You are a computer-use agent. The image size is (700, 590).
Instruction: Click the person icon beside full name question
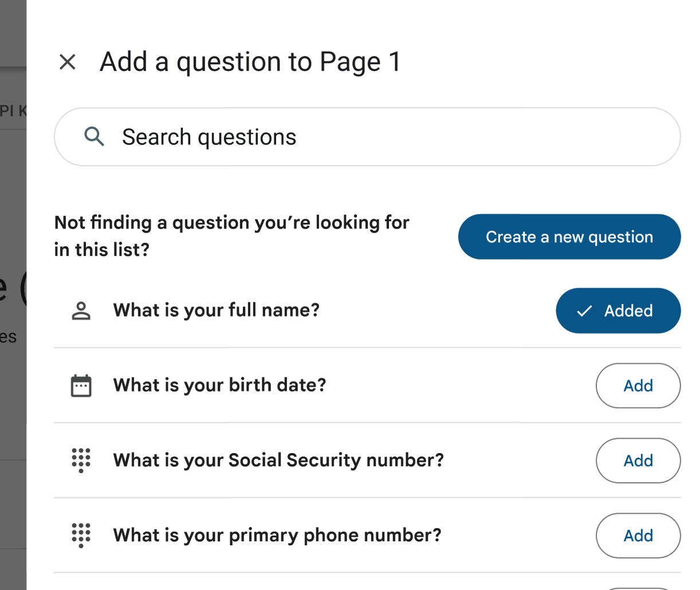[81, 310]
